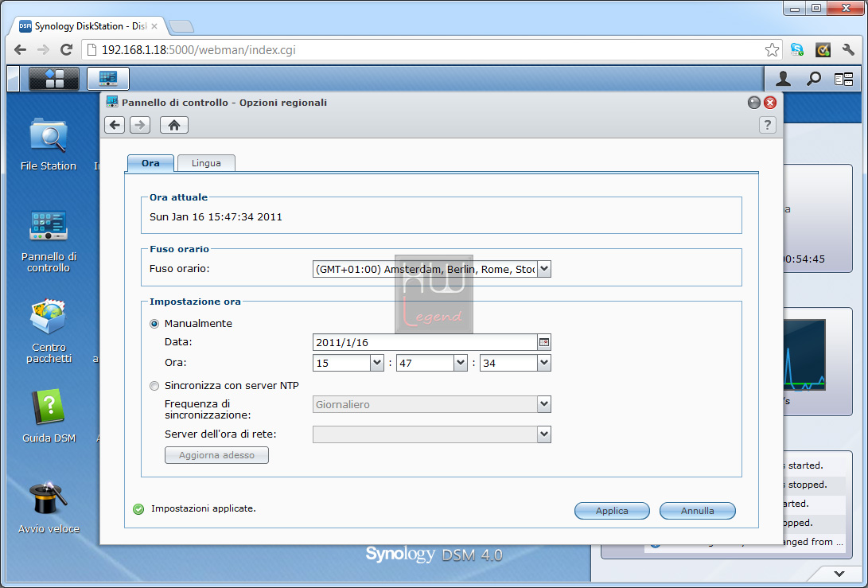This screenshot has height=588, width=868.
Task: Click the browser extension icon beside Skype
Action: tap(823, 50)
